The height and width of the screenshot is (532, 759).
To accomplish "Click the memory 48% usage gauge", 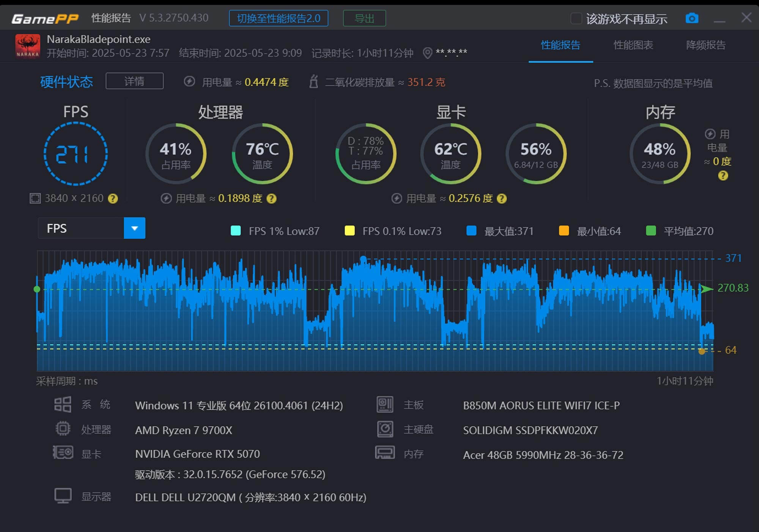I will 660,154.
